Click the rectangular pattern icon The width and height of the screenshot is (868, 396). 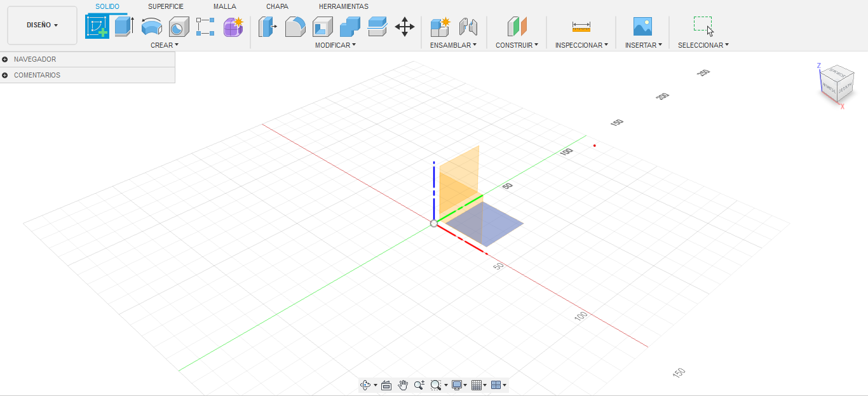(205, 27)
